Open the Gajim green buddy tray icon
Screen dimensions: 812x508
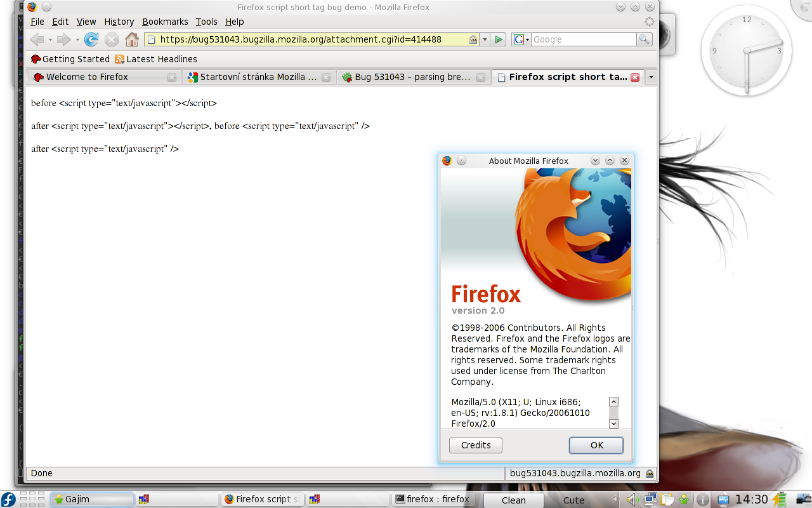[684, 499]
